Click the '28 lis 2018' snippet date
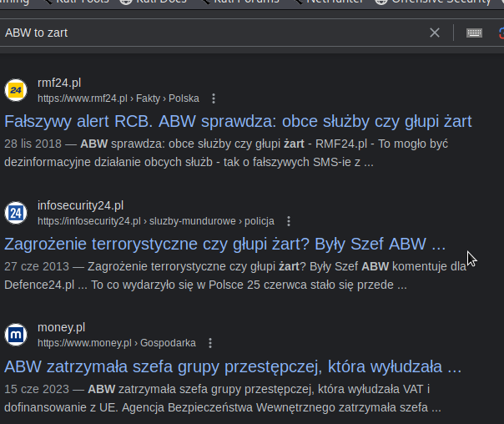 pyautogui.click(x=33, y=144)
